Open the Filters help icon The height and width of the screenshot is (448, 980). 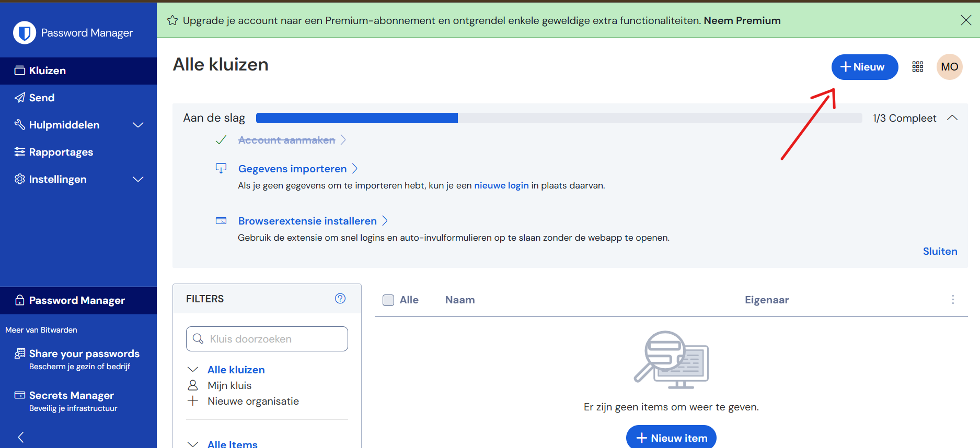pyautogui.click(x=340, y=298)
